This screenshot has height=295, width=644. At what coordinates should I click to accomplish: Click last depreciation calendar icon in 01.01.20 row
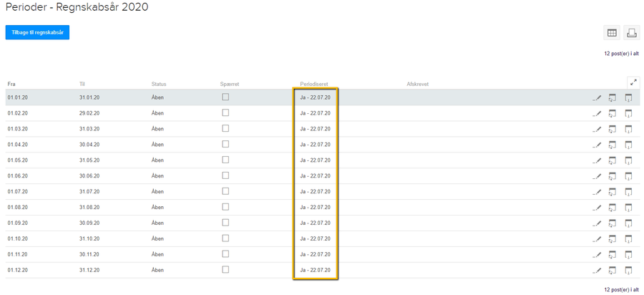click(628, 97)
